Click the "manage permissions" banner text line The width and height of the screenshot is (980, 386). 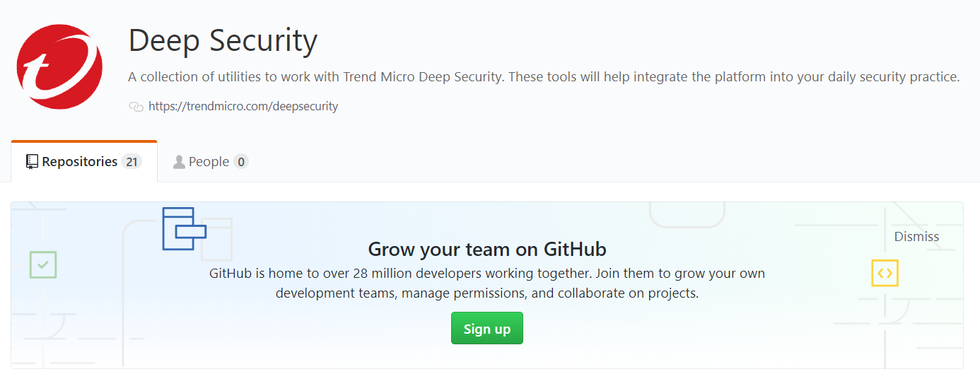(487, 293)
